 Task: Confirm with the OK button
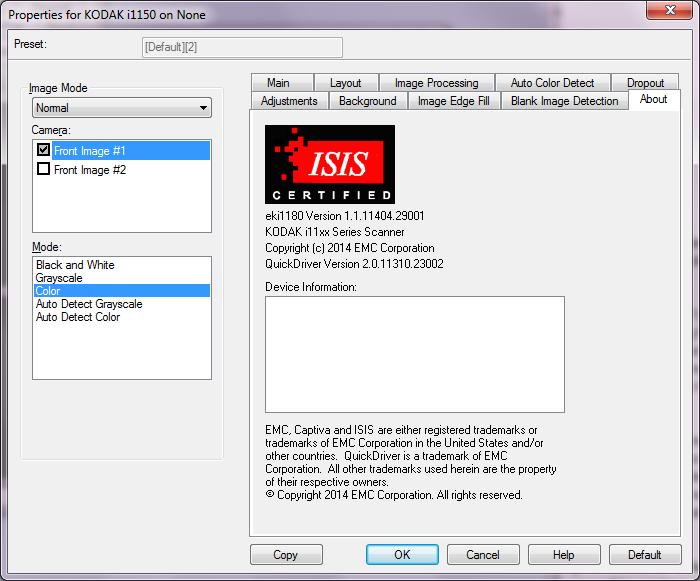coord(402,555)
